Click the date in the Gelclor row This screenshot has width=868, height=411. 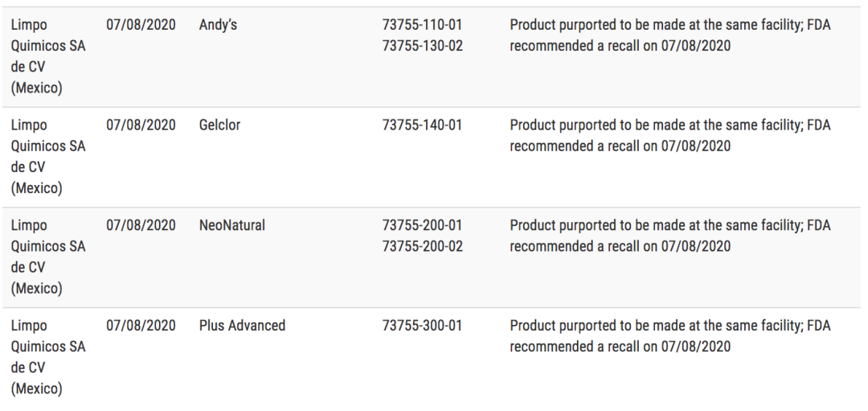click(141, 125)
